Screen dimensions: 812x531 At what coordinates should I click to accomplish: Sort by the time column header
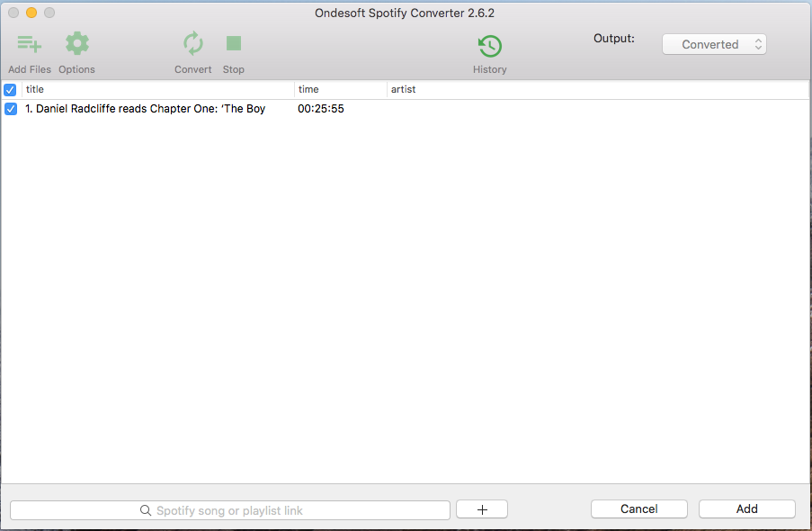coord(341,89)
